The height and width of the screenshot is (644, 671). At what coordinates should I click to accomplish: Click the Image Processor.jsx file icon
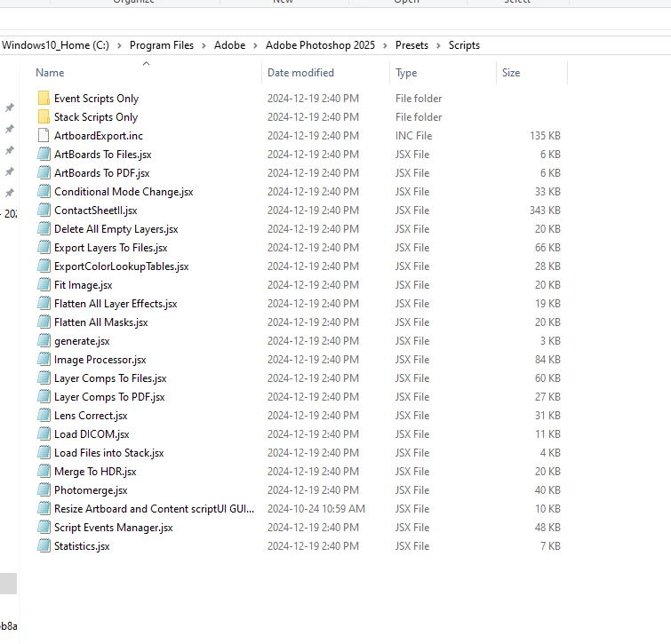click(x=44, y=360)
